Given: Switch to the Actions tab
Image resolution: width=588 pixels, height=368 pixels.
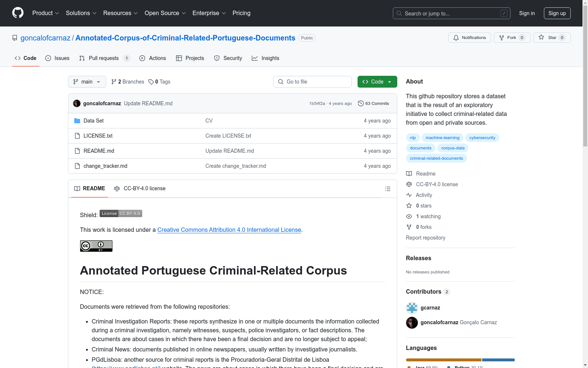Looking at the screenshot, I should [153, 58].
